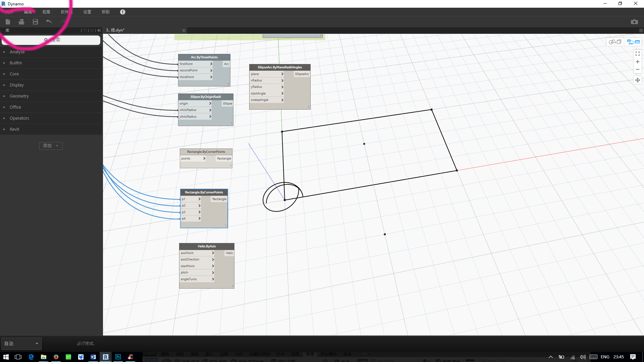This screenshot has height=362, width=644.
Task: Click the zoom fit maximize button
Action: (638, 53)
